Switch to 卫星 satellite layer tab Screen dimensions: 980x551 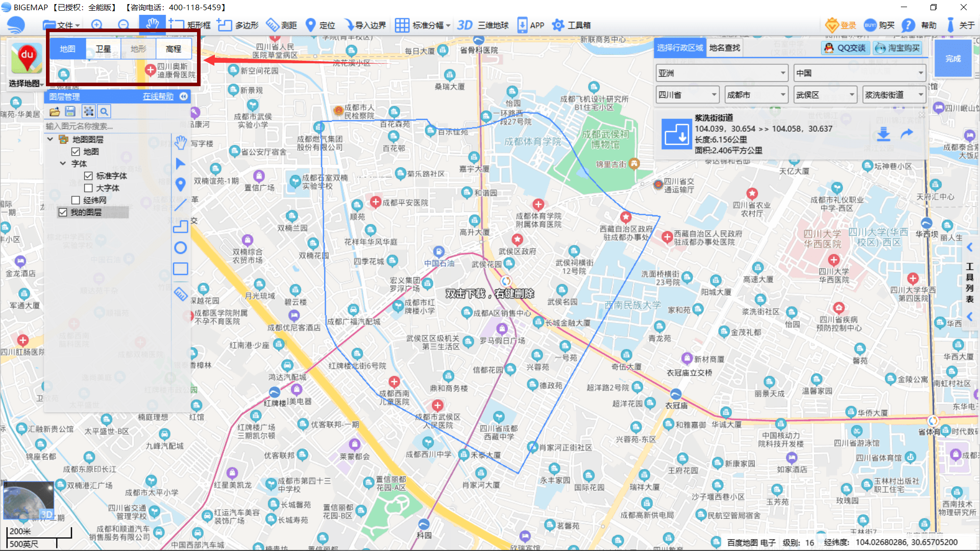click(x=103, y=48)
